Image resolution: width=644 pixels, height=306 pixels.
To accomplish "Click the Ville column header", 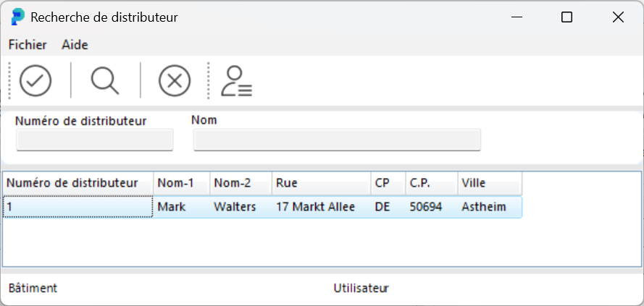I will click(x=489, y=183).
